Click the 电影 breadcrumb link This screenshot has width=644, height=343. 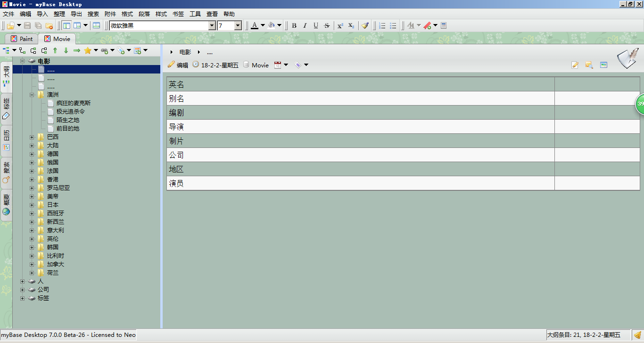point(185,52)
